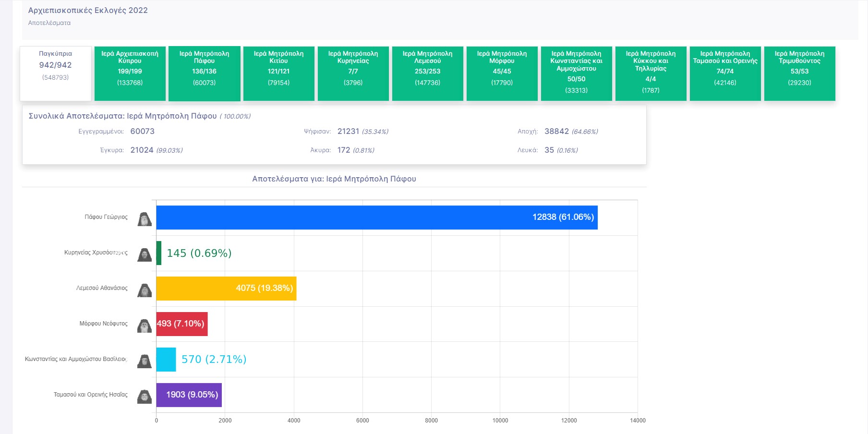Show Ιερά Μητρόπολη Κυρηνείας results
Screen dimensions: 868x434
(x=353, y=73)
